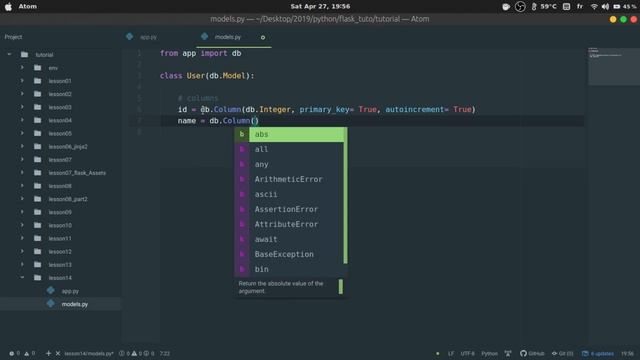Click the Python file icon on the models.py tab
Image resolution: width=640 pixels, height=360 pixels.
tap(204, 36)
